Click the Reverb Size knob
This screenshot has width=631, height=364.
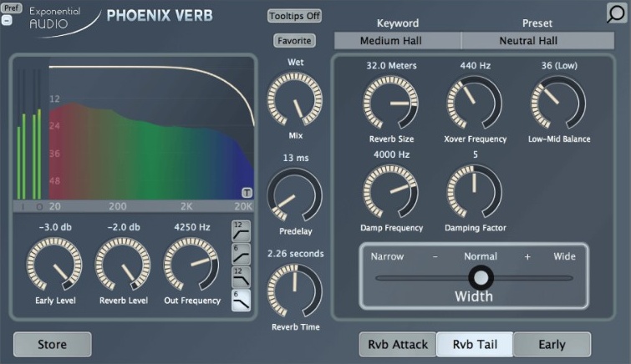(x=391, y=103)
